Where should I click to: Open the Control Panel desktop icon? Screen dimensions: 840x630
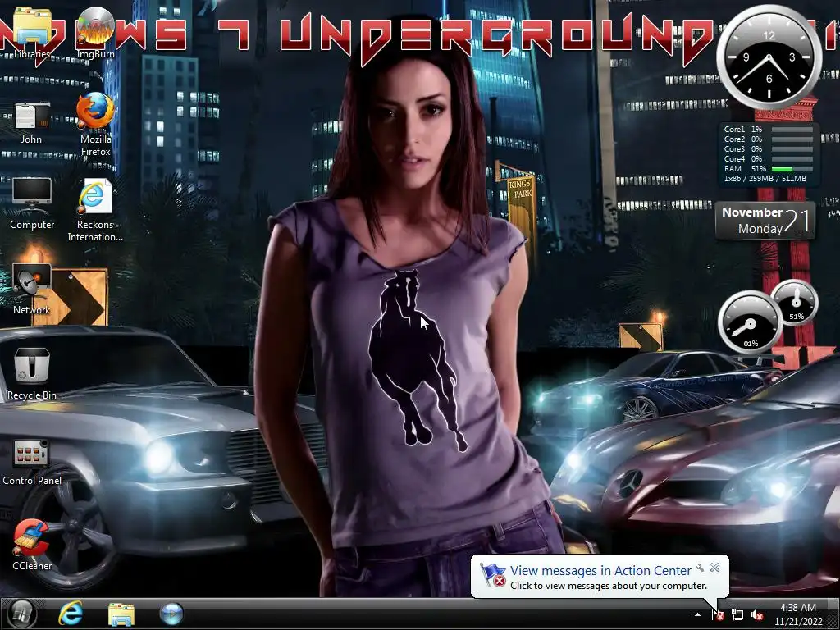click(32, 462)
